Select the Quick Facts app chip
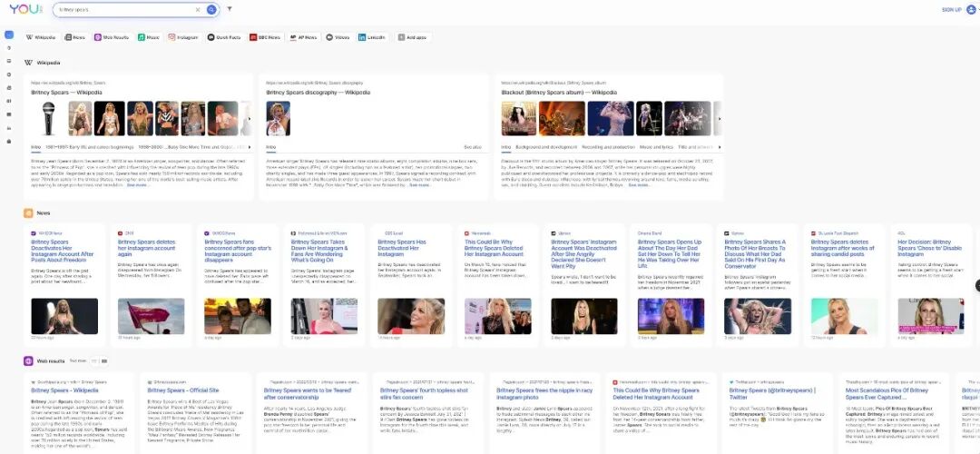 pyautogui.click(x=224, y=37)
